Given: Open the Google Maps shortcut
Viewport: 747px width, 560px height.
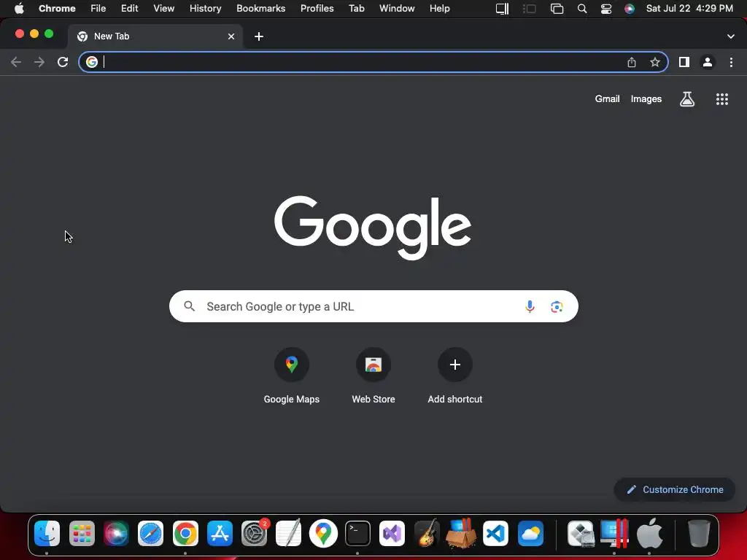Looking at the screenshot, I should [x=292, y=376].
